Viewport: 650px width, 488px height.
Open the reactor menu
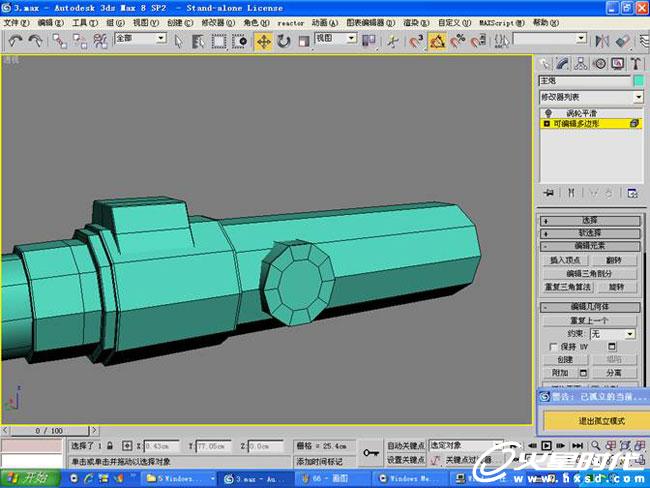[291, 23]
